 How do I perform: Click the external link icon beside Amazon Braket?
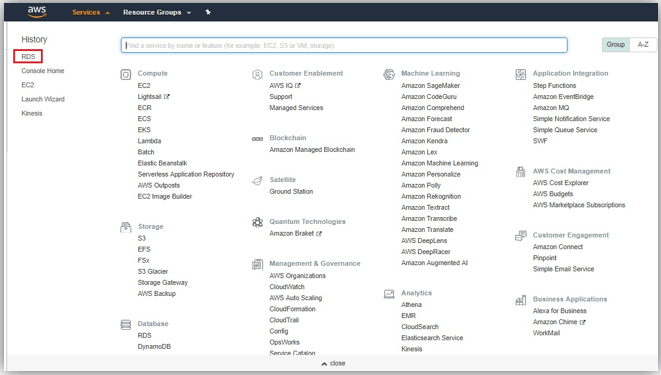click(319, 233)
